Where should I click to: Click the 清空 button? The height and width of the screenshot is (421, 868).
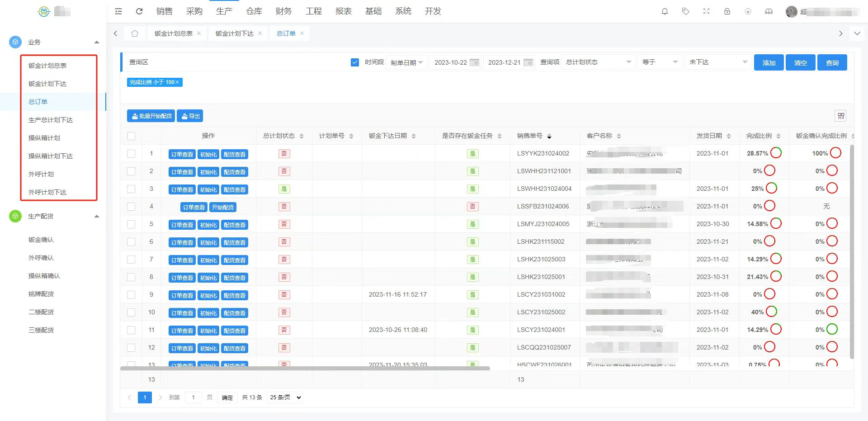coord(801,62)
